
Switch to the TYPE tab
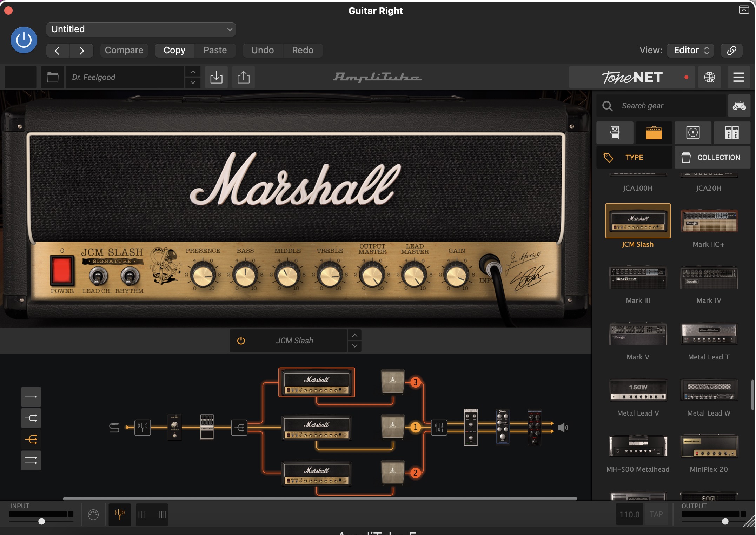pyautogui.click(x=634, y=157)
